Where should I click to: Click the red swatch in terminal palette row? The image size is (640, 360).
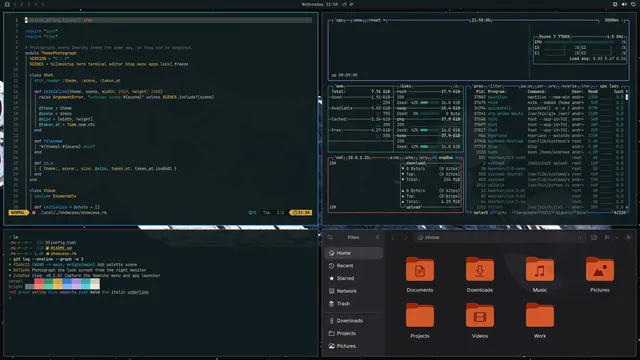39,281
